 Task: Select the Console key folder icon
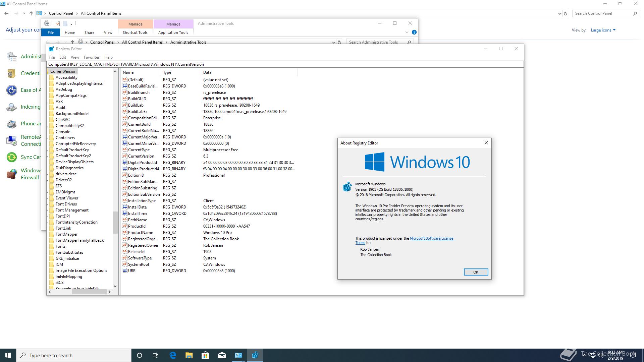[x=51, y=132]
